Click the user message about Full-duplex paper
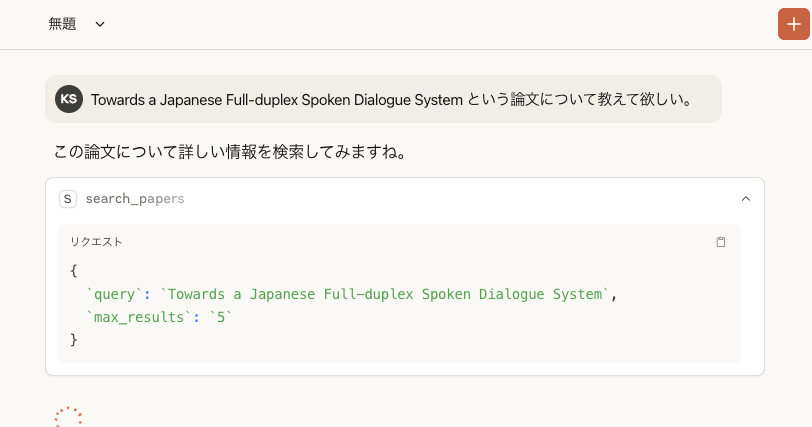The image size is (812, 427). (383, 99)
